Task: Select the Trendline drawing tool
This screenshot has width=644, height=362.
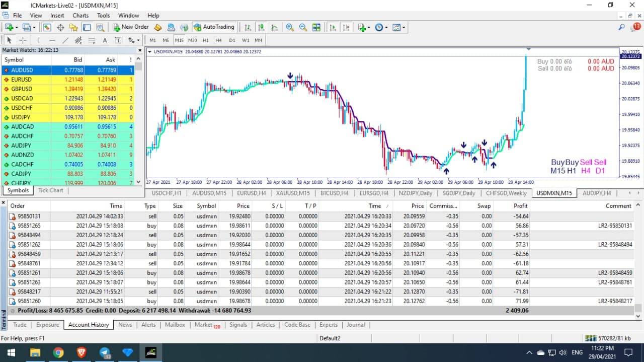Action: [x=65, y=40]
